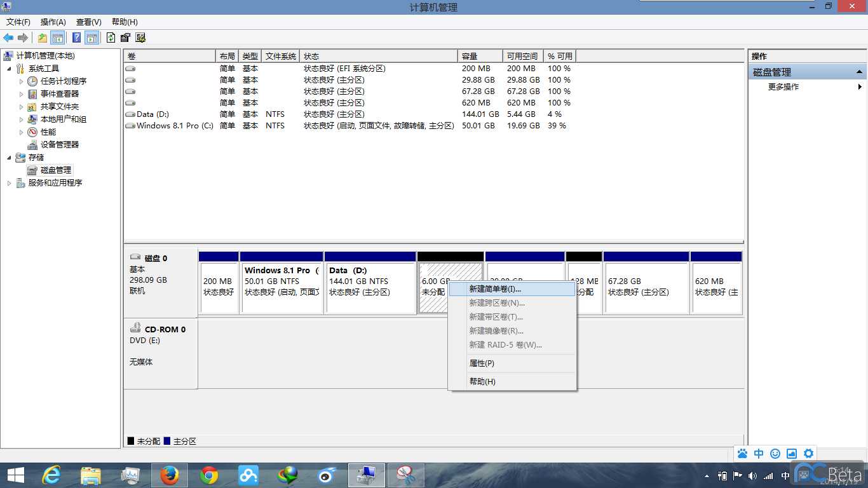Viewport: 868px width, 488px height.
Task: Open Help via the question mark icon
Action: [x=76, y=38]
